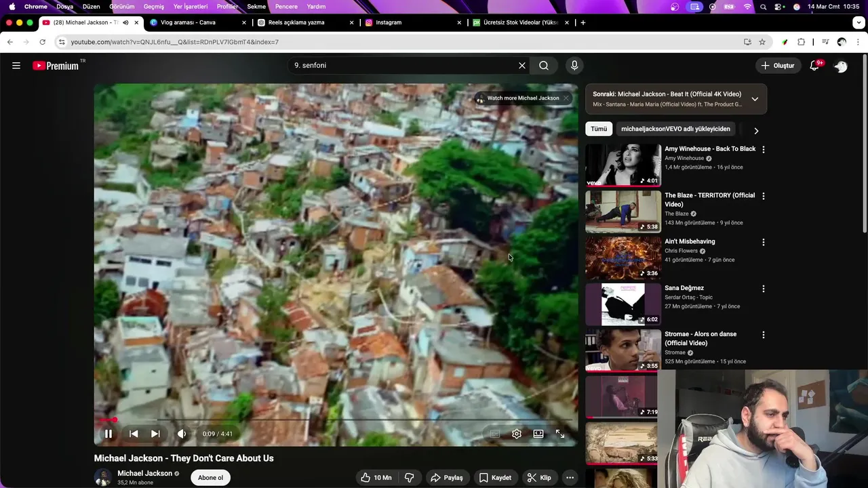Open the Apple menu
Screen dimensions: 868x488
click(x=12, y=7)
